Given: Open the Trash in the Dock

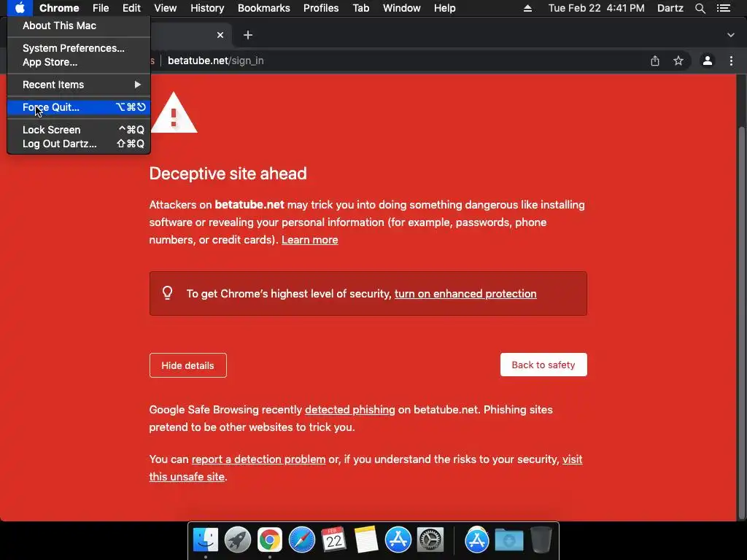Looking at the screenshot, I should pos(541,540).
